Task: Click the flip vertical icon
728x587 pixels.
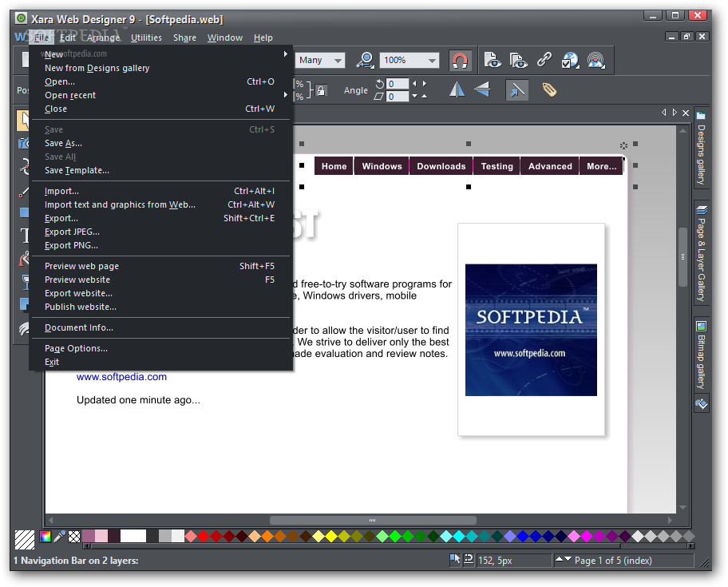Action: tap(482, 89)
